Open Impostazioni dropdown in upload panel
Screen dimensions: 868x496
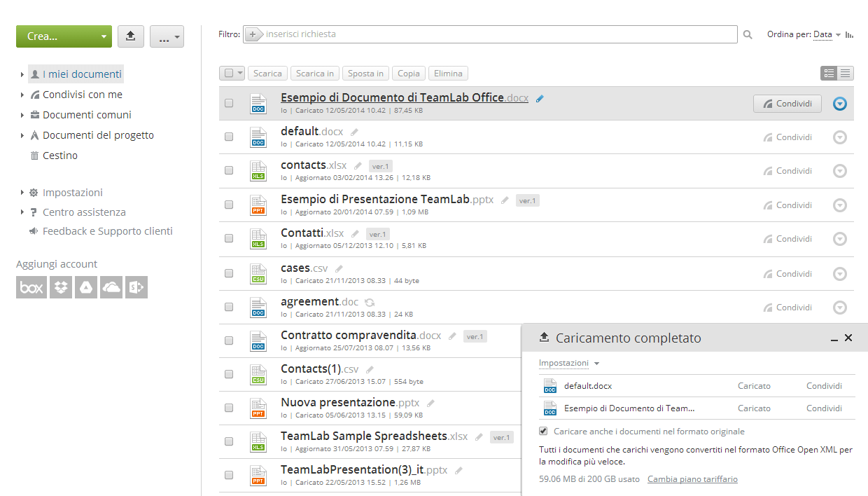(569, 363)
